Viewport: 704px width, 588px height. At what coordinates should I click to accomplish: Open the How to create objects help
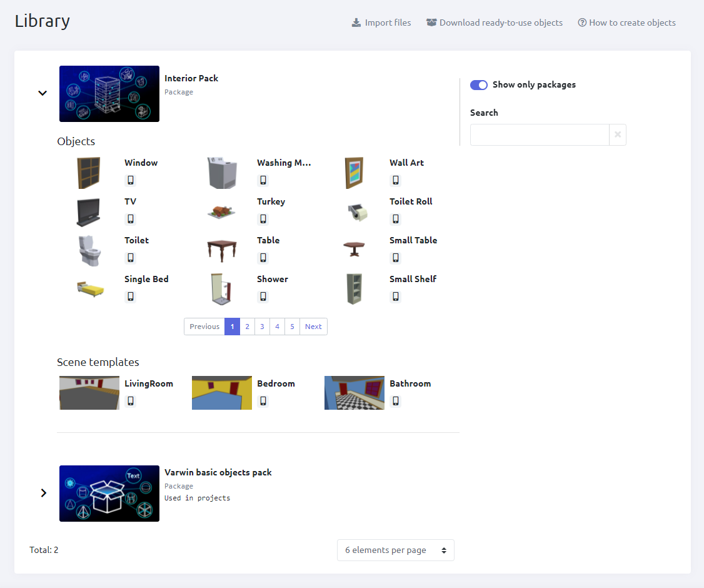point(626,23)
